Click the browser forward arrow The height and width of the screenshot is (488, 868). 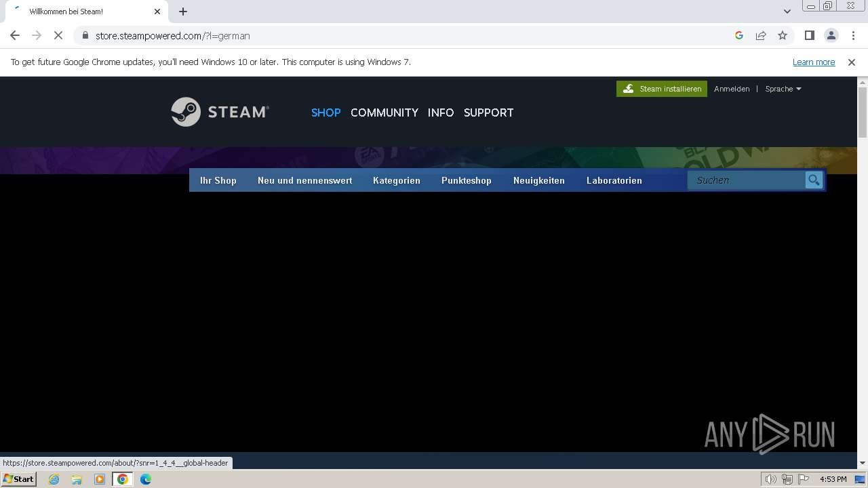37,35
